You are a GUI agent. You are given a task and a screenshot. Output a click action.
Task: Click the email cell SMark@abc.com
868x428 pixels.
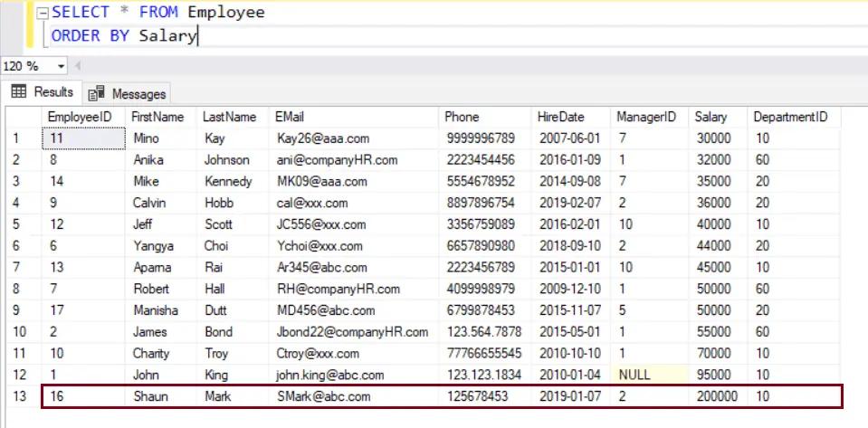point(323,396)
